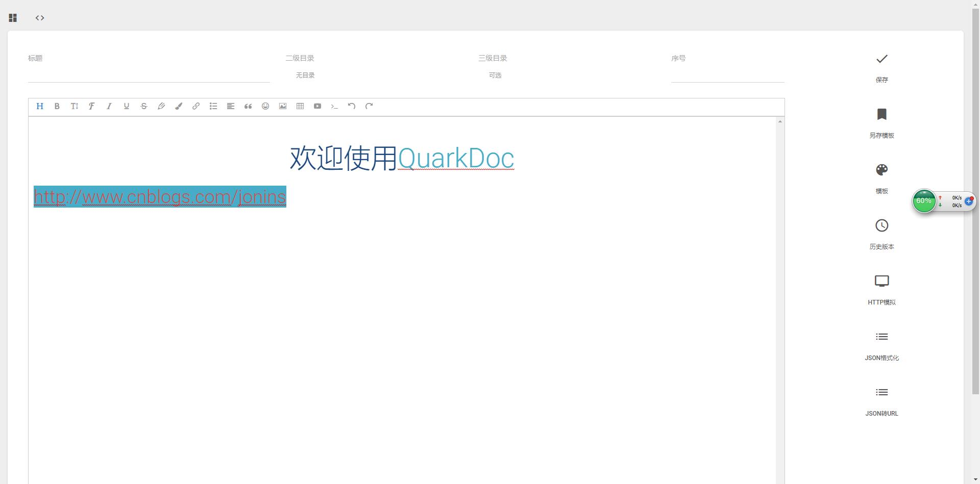The image size is (980, 484).
Task: Click the JSON转URL button
Action: (881, 402)
